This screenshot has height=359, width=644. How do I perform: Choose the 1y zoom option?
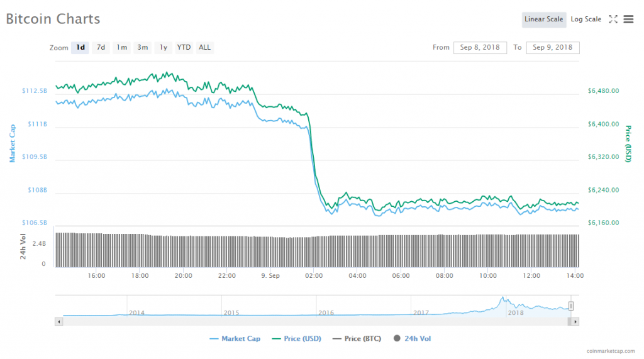(164, 48)
